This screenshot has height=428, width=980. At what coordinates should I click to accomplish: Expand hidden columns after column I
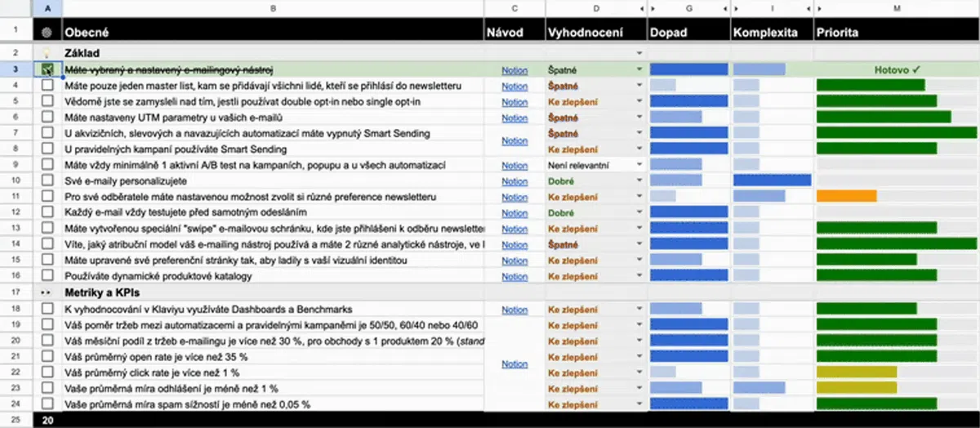tap(807, 7)
